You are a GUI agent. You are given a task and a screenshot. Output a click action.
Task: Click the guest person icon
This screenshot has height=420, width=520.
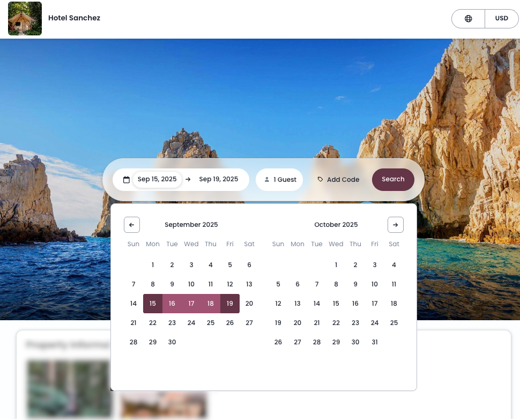[x=267, y=180]
